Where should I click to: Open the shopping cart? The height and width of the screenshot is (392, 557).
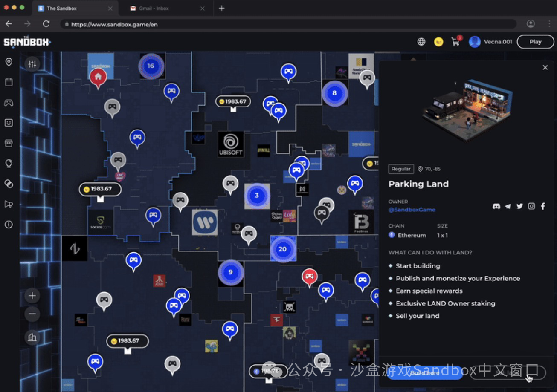pos(455,42)
